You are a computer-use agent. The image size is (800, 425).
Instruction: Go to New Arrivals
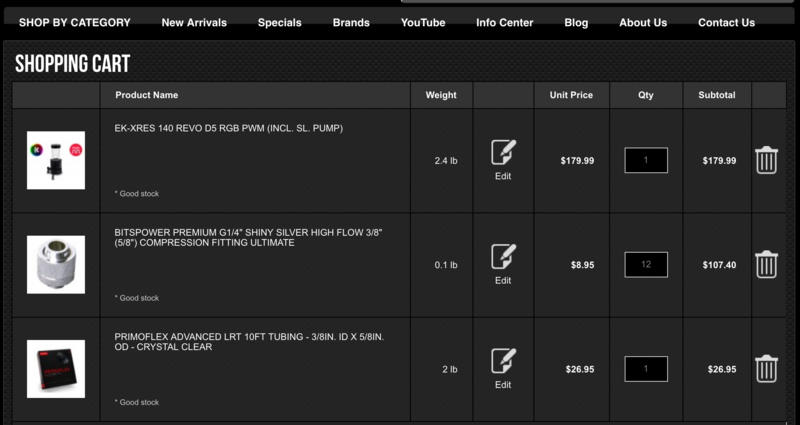click(x=194, y=22)
